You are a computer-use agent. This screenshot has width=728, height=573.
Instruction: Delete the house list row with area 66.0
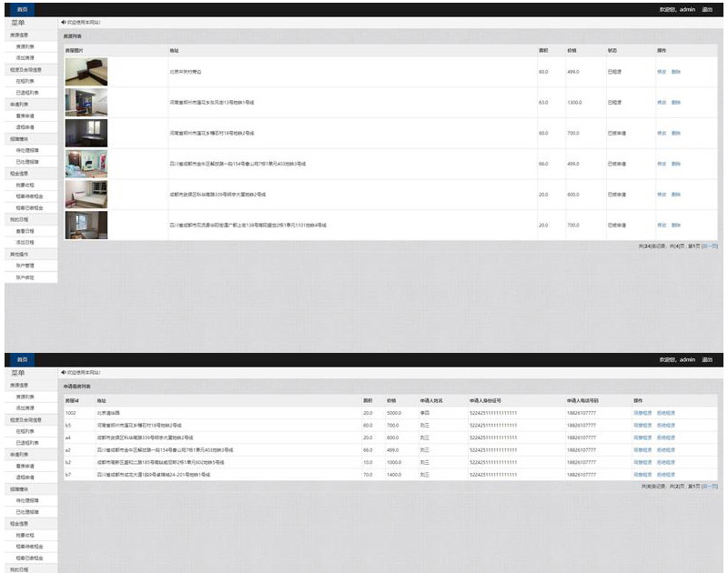pyautogui.click(x=675, y=164)
